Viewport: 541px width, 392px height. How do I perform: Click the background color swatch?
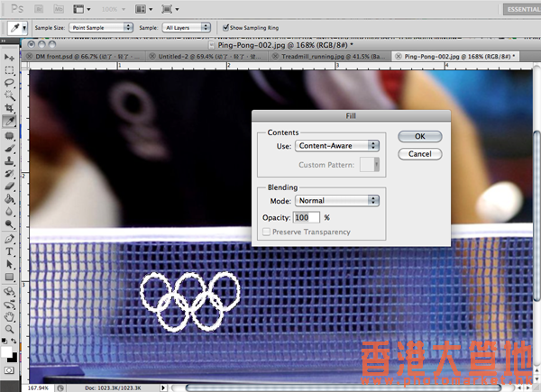pos(14,358)
